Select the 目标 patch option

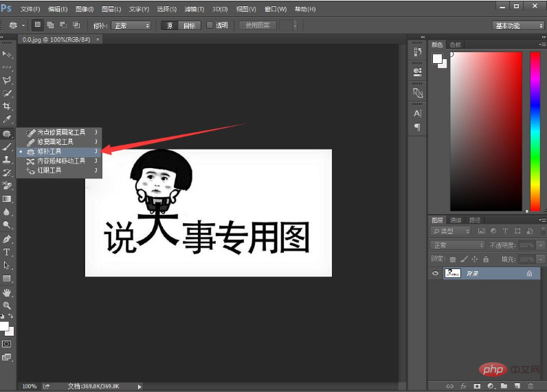coord(190,25)
